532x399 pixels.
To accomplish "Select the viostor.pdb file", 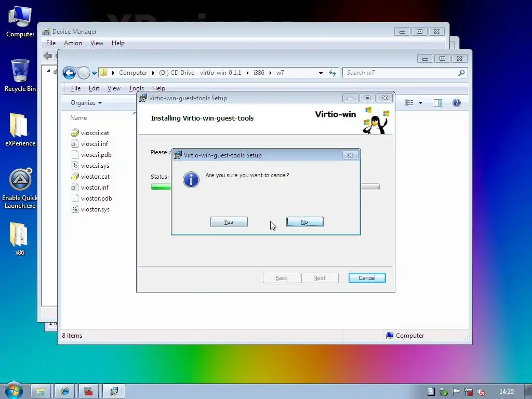I will point(91,198).
